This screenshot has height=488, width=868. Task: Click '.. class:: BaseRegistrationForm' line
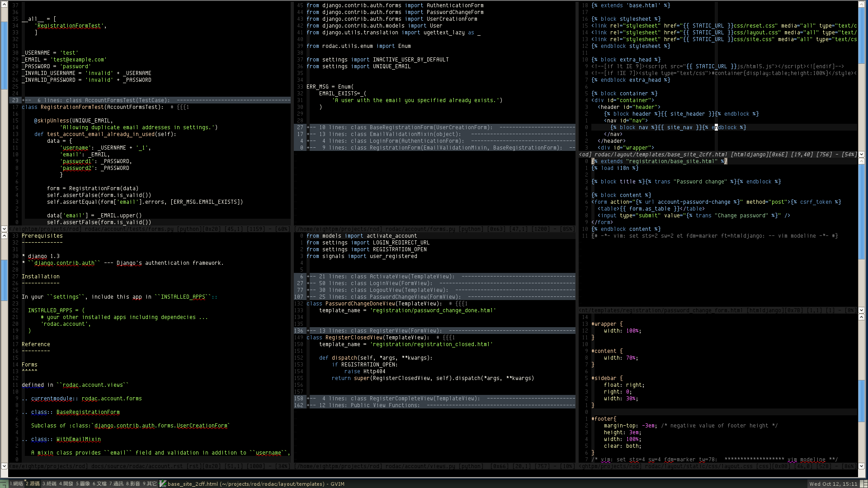pos(71,412)
